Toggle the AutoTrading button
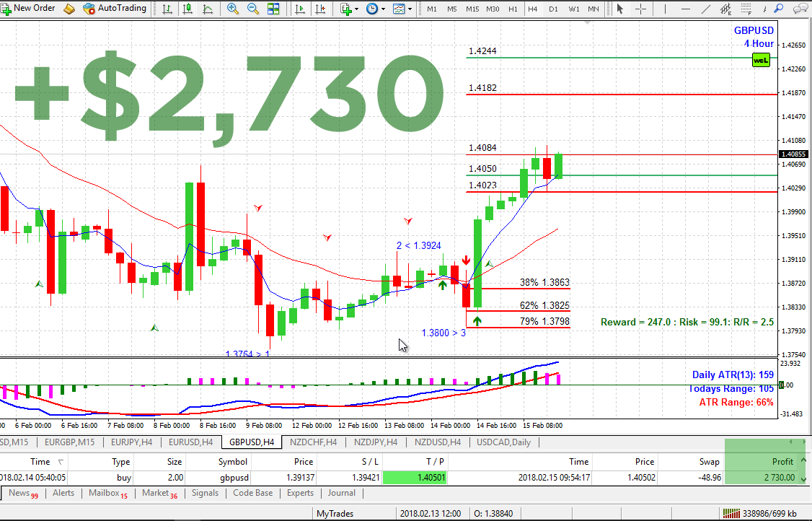The image size is (812, 521). click(115, 8)
